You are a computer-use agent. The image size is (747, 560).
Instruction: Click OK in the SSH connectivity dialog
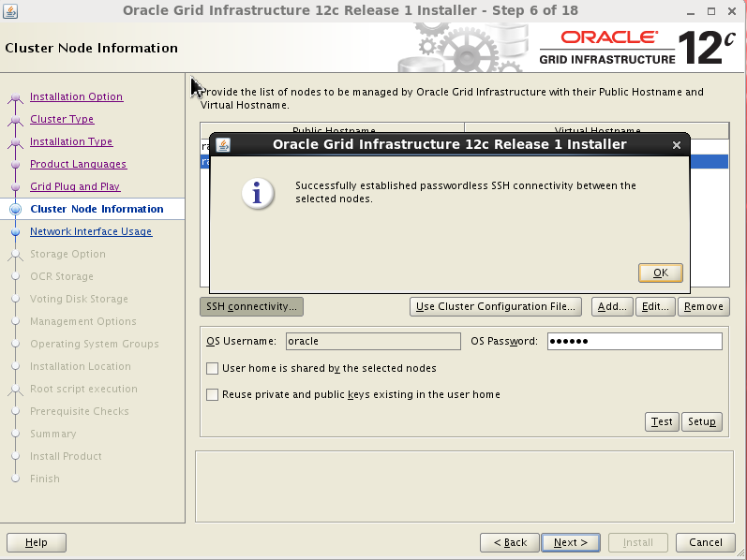tap(660, 273)
